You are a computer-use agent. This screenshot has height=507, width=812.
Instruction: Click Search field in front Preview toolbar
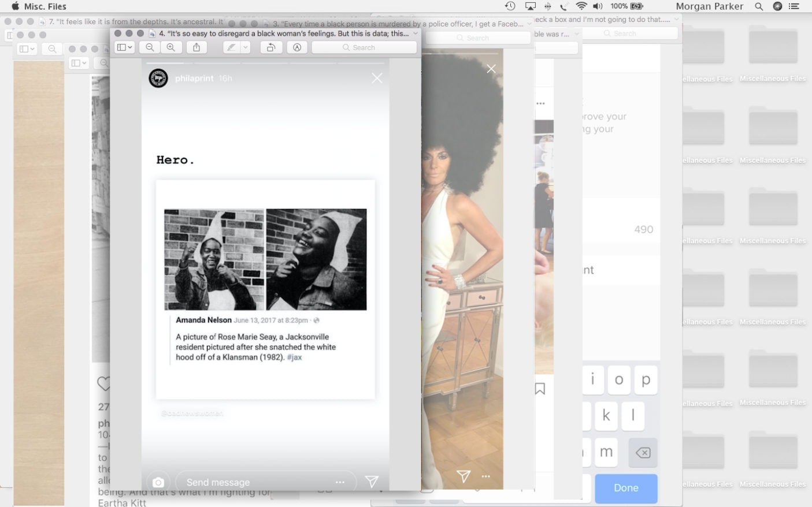[x=364, y=47]
